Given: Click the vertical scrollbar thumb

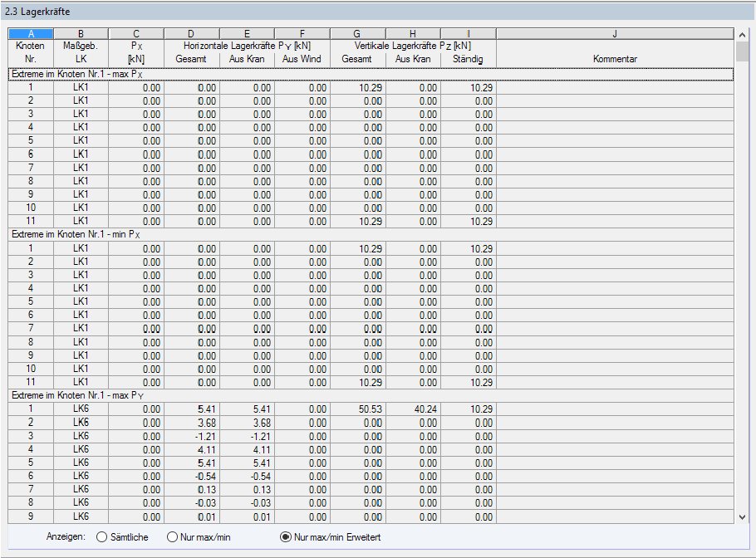Looking at the screenshot, I should click(x=742, y=51).
